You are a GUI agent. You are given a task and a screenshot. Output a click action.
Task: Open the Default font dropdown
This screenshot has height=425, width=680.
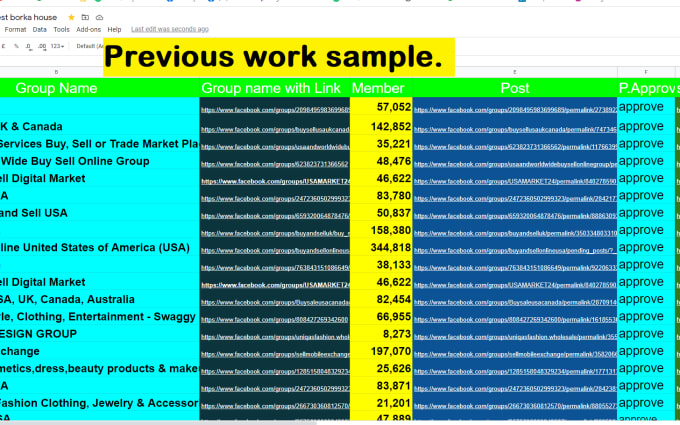89,46
